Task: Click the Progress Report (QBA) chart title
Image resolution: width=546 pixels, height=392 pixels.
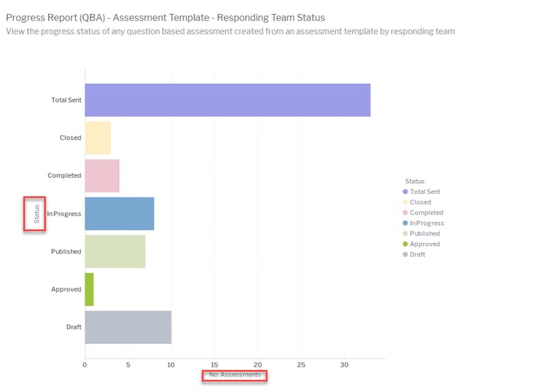Action: [165, 17]
